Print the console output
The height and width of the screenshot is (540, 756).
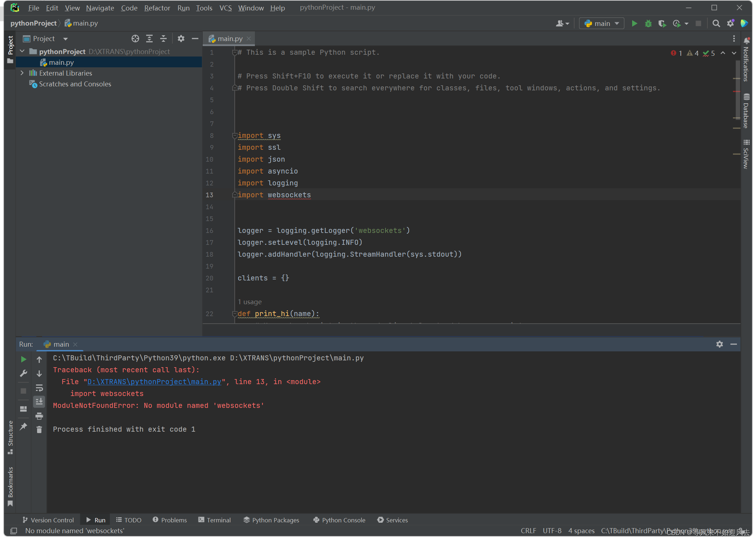tap(39, 416)
